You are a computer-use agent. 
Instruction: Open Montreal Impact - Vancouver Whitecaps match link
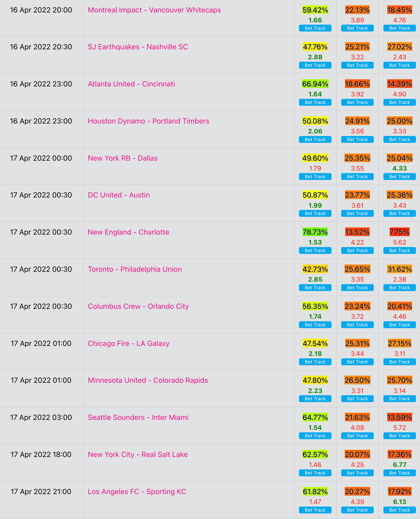pos(154,10)
